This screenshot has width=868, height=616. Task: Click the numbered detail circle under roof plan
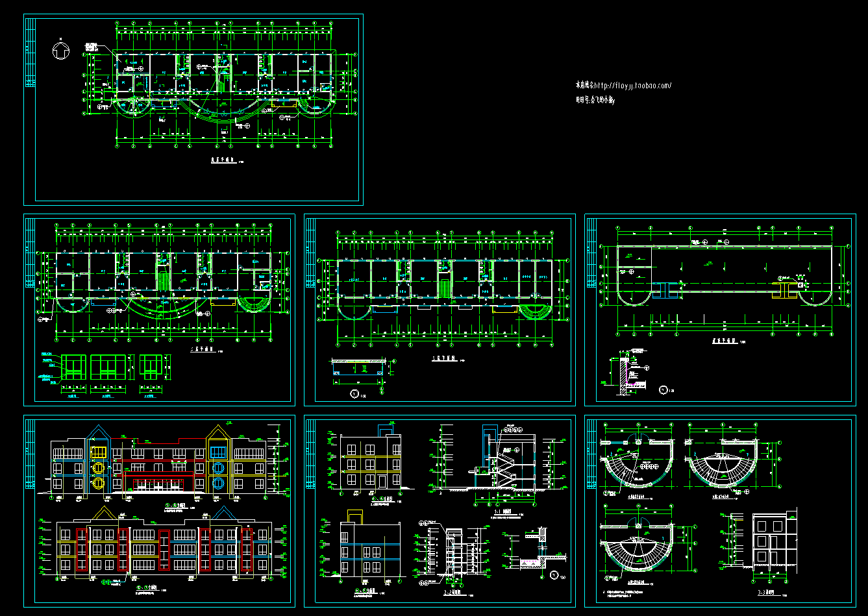coord(663,390)
